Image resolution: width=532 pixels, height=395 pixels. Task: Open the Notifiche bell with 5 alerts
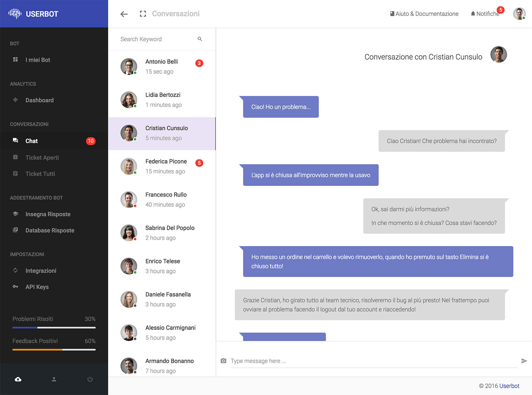(x=488, y=13)
